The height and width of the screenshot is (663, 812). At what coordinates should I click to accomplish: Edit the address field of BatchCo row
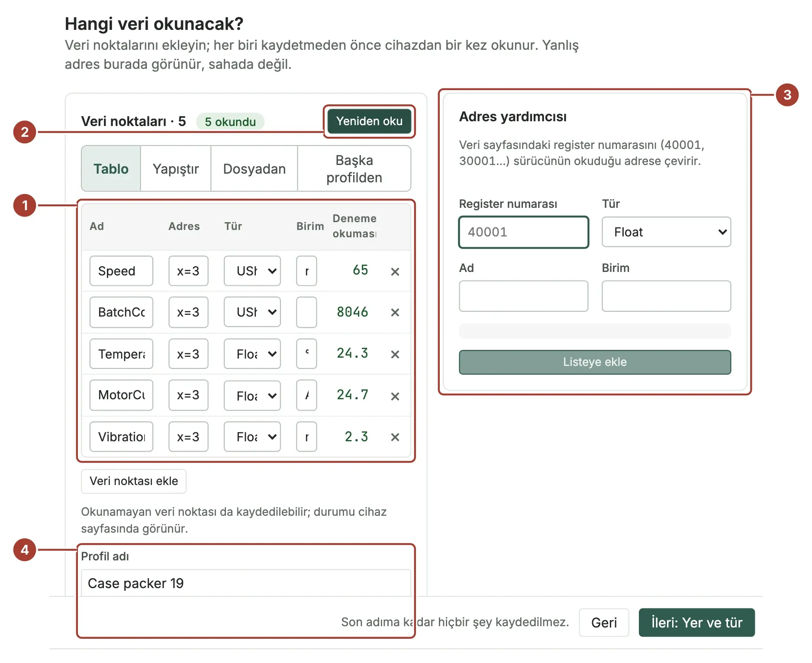[188, 312]
